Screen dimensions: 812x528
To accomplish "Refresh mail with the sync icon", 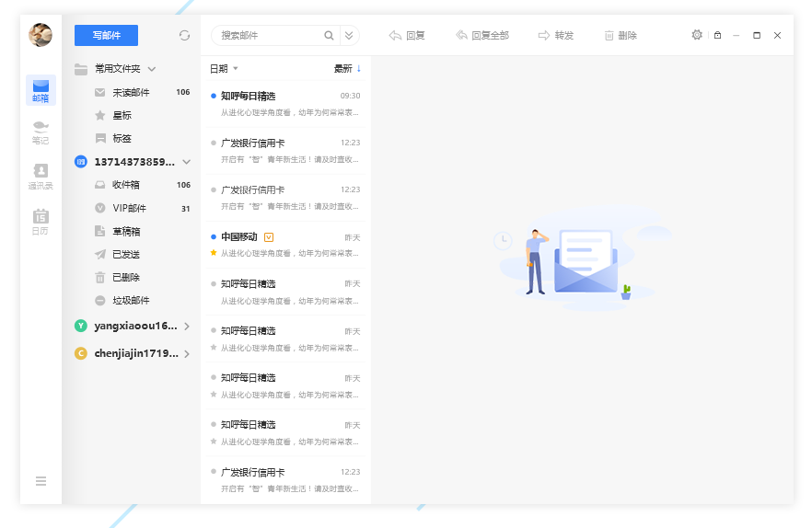I will point(184,35).
